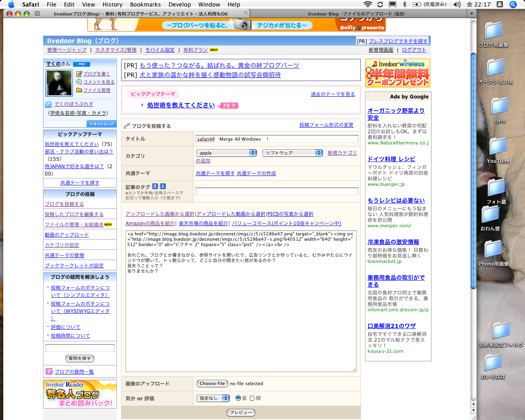Click the profile photo thumbnail
The width and height of the screenshot is (525, 420).
coord(59,83)
